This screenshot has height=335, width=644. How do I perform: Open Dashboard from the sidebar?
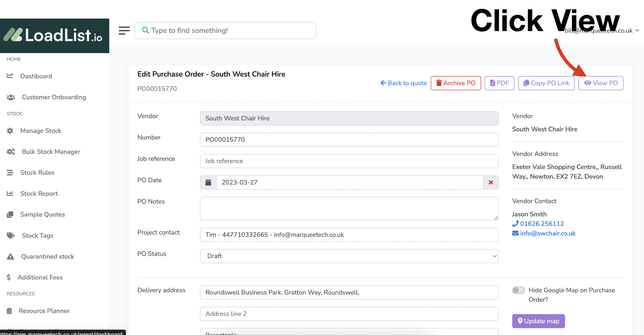pyautogui.click(x=36, y=76)
